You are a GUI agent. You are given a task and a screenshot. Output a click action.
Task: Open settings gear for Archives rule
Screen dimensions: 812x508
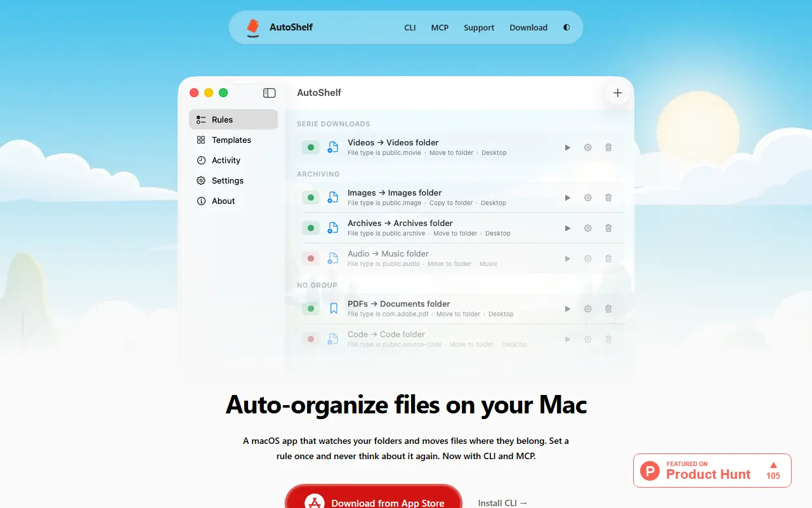[588, 228]
